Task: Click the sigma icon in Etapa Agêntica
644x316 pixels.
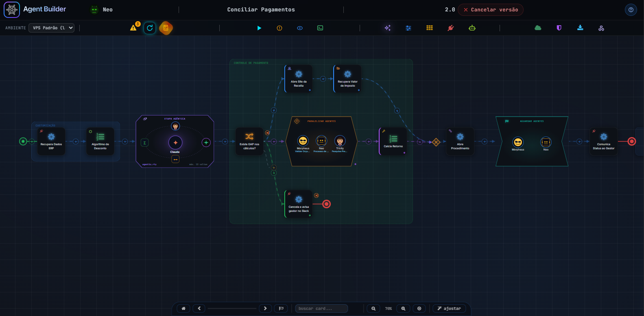Action: click(144, 143)
